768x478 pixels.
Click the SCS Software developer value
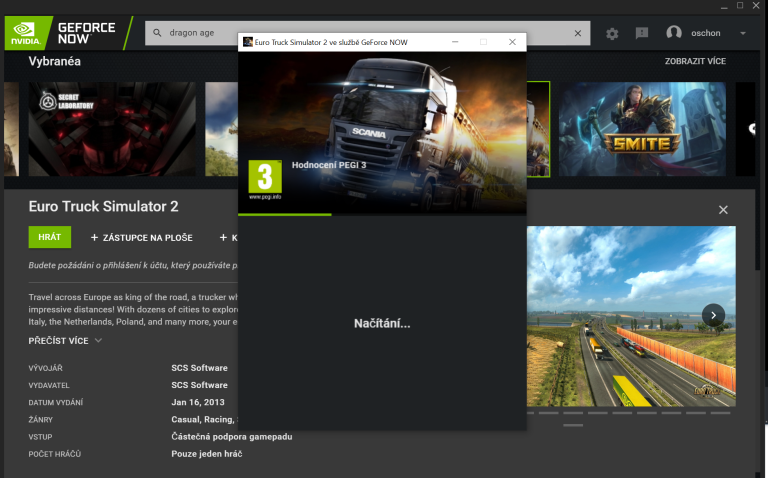point(199,368)
